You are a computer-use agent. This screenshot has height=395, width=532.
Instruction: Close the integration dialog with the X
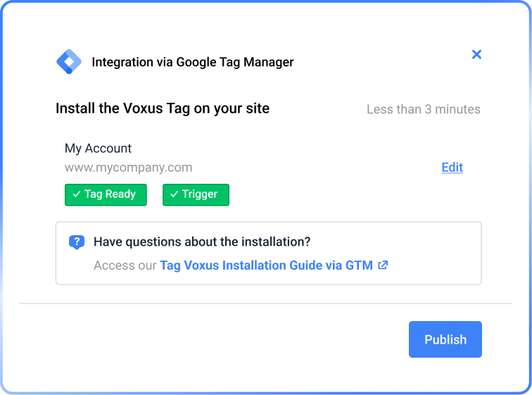(x=476, y=54)
